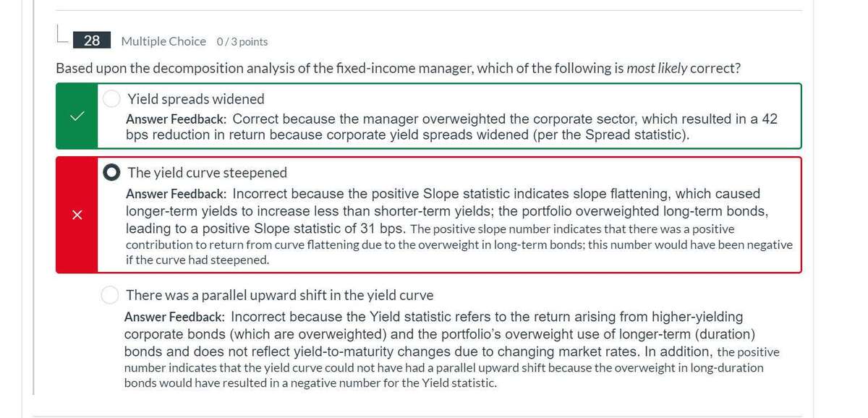Click 'Answer Feedback:' label under parallel shift option

click(175, 317)
